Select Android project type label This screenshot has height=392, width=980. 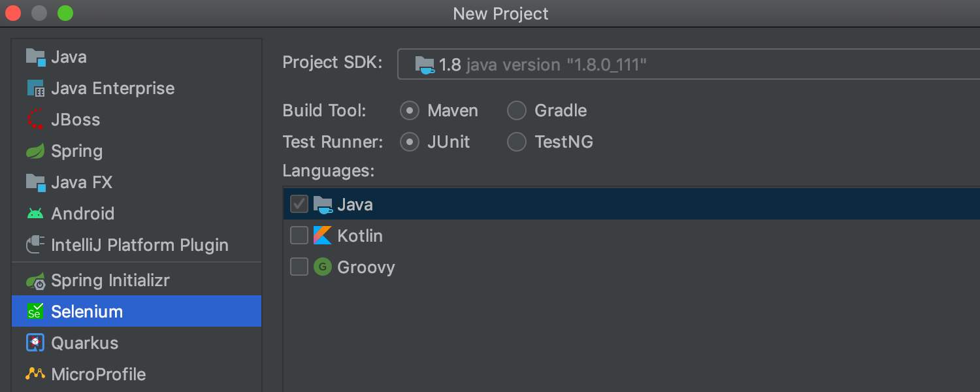click(x=83, y=214)
